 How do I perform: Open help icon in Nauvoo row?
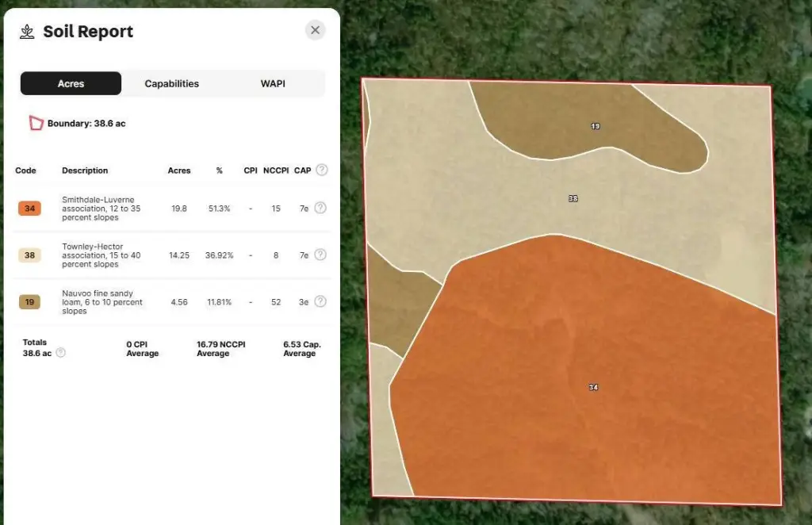[320, 301]
